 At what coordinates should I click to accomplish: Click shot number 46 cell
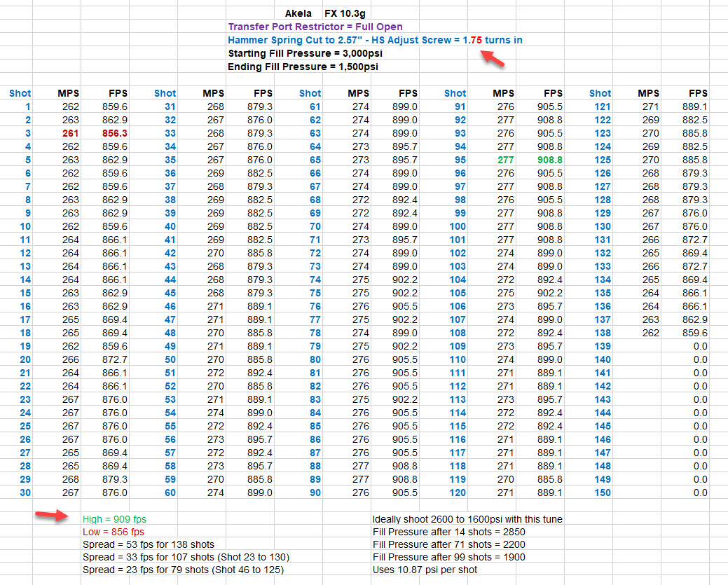pos(170,306)
